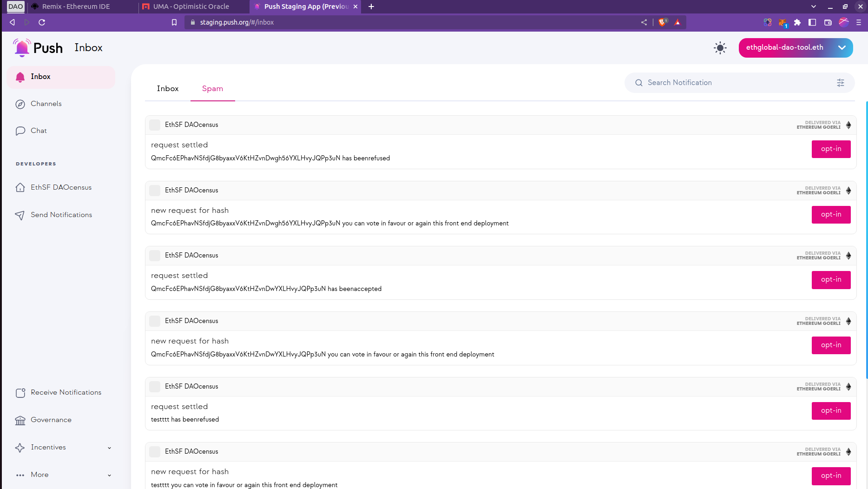Open the browser tab list chevron

pyautogui.click(x=814, y=7)
